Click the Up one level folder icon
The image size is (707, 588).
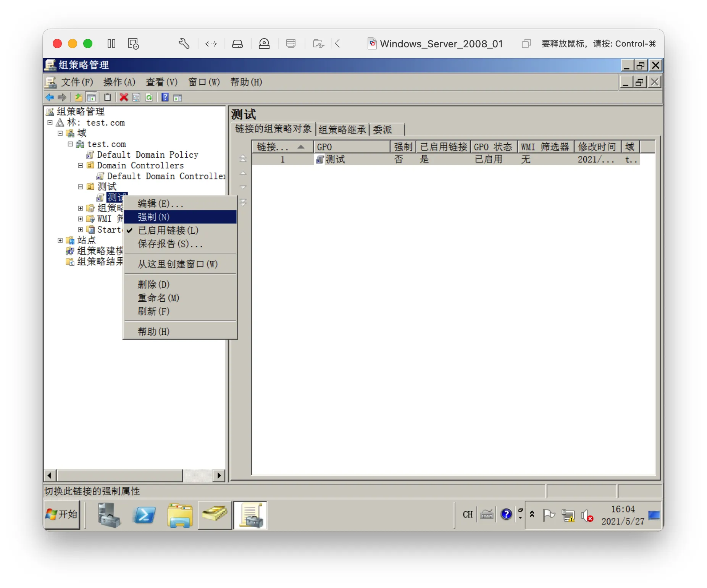click(x=79, y=97)
